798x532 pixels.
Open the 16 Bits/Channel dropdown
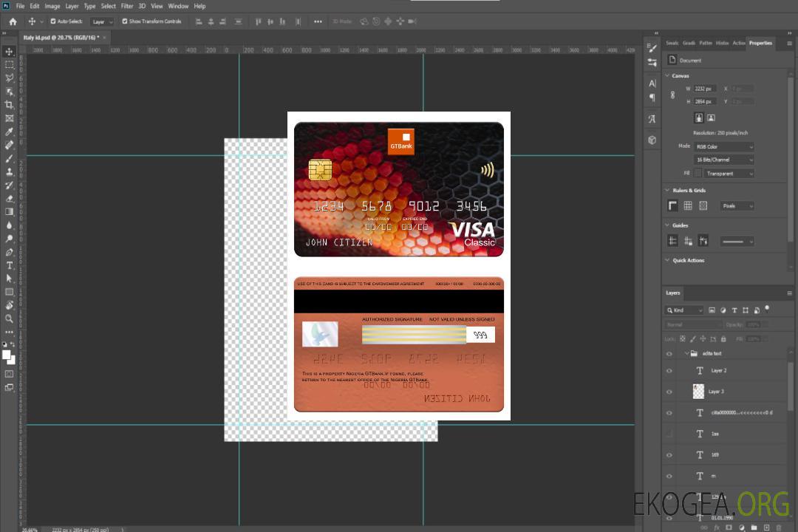coord(723,160)
